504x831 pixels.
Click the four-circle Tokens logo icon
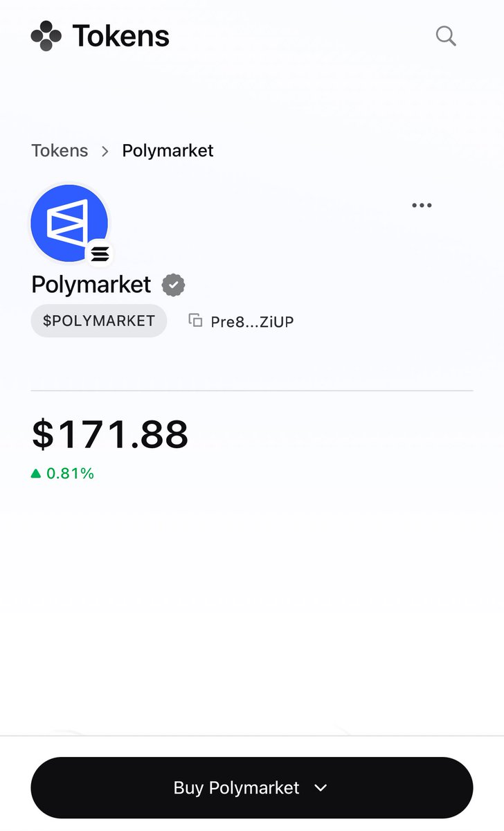tap(46, 36)
